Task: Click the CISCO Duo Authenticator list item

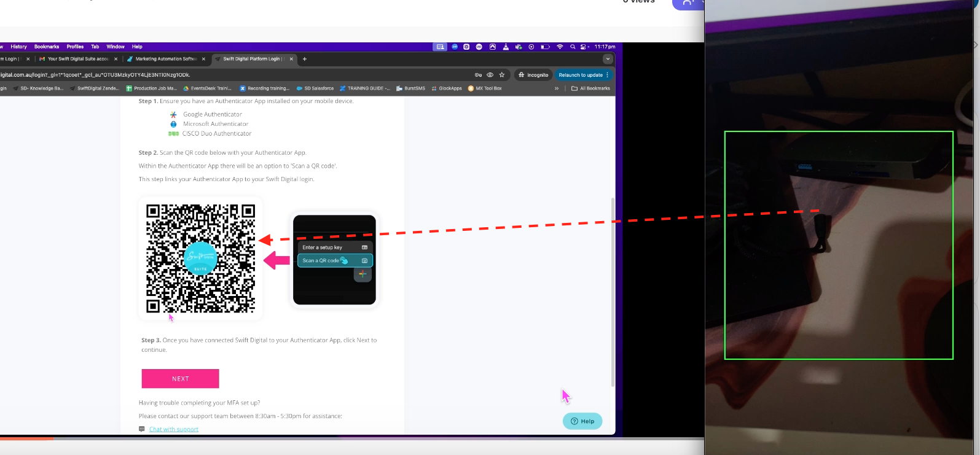Action: pyautogui.click(x=210, y=133)
